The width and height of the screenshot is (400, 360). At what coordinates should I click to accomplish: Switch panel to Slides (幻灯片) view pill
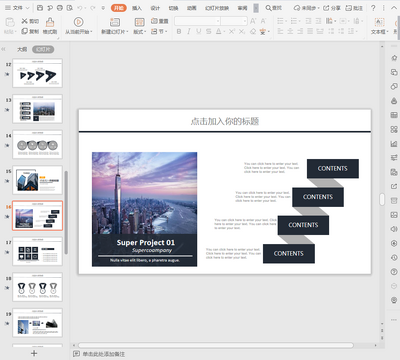[43, 49]
